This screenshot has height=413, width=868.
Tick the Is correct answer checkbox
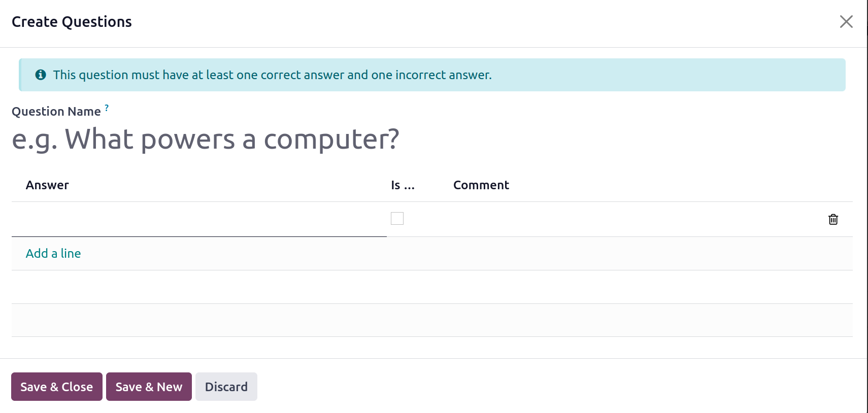pos(397,218)
